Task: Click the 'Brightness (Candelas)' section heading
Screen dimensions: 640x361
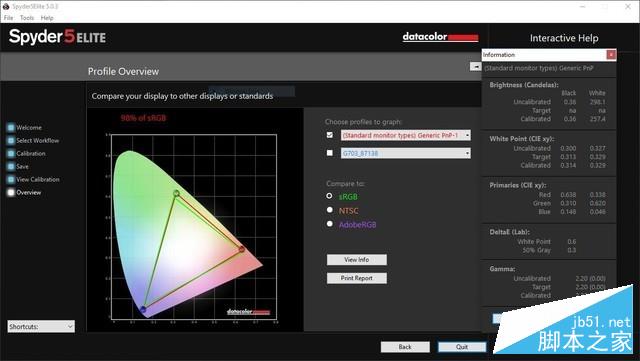Action: coord(524,85)
